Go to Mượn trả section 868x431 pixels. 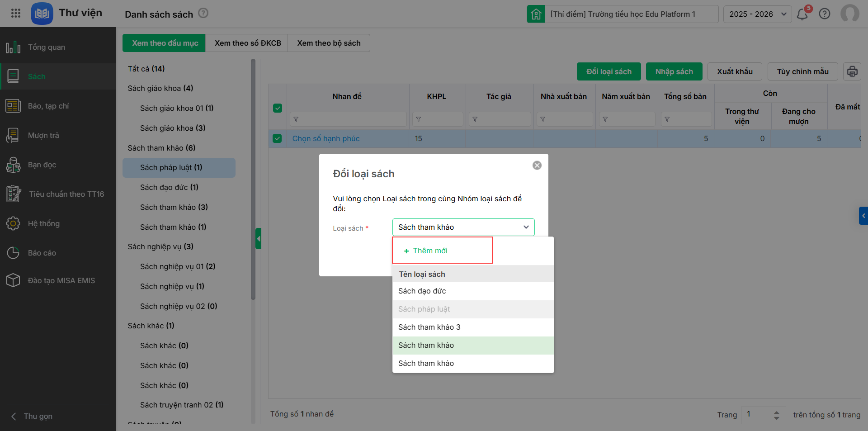click(x=43, y=135)
